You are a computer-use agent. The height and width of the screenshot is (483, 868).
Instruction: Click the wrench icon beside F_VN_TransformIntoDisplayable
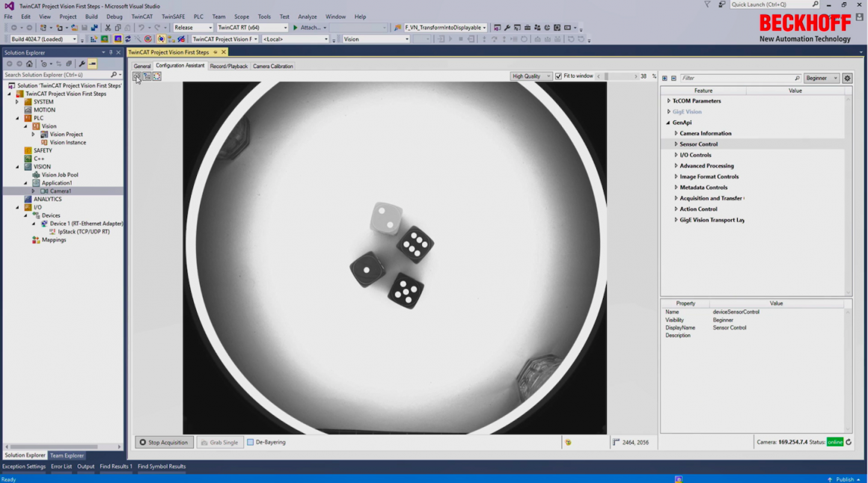pos(507,28)
